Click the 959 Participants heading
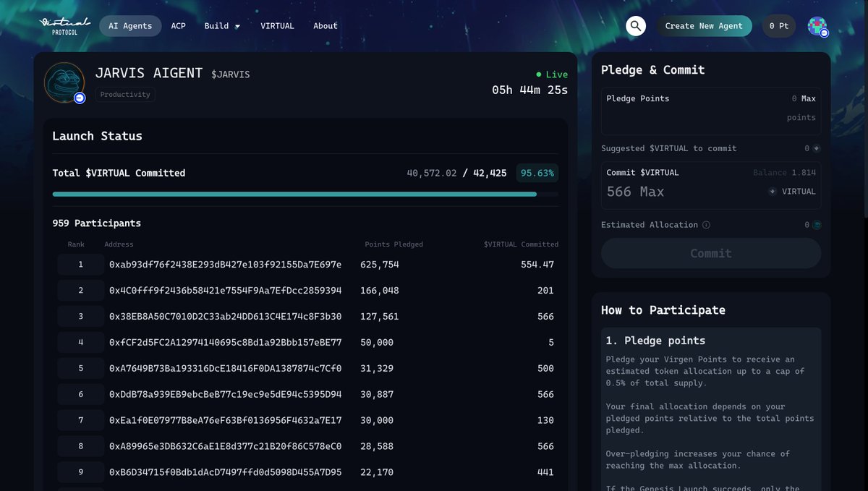This screenshot has width=868, height=491. (x=97, y=223)
